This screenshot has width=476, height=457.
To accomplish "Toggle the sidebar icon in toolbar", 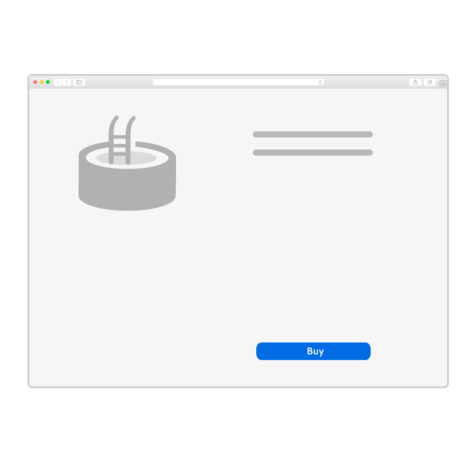I will (x=79, y=82).
